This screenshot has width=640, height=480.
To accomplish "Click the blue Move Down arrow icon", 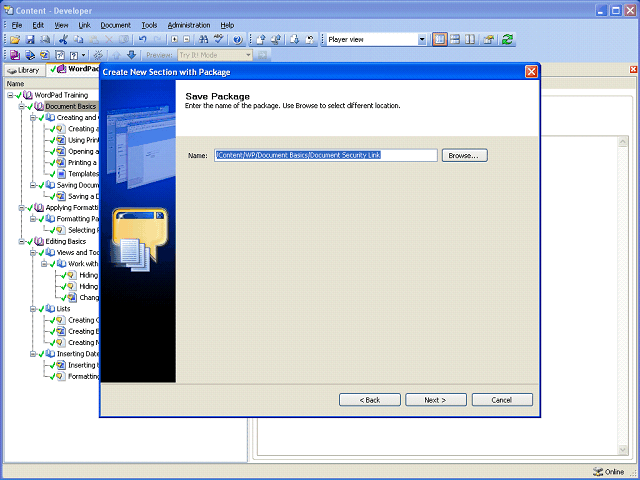I will point(131,55).
